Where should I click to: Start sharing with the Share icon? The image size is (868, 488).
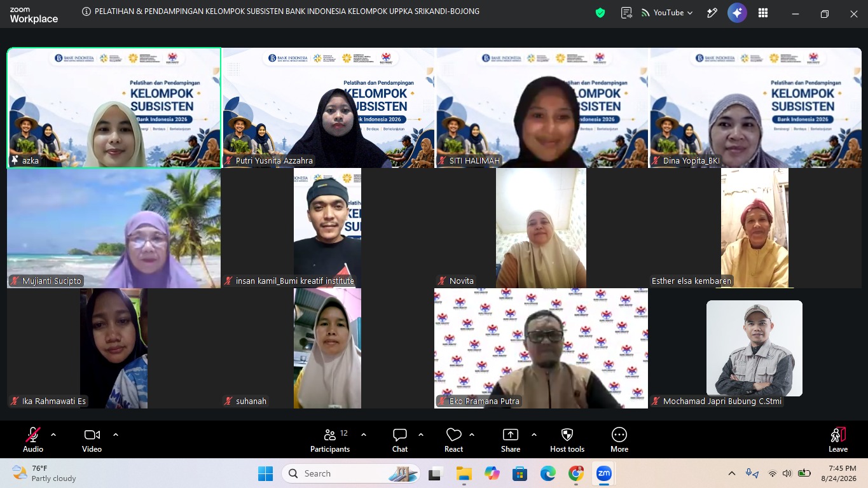tap(511, 440)
